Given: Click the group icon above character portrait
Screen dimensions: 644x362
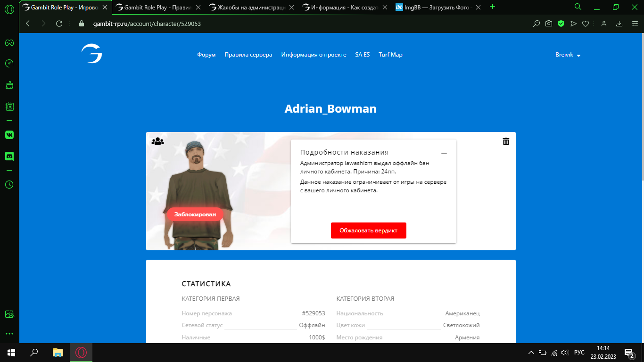Looking at the screenshot, I should pos(157,141).
